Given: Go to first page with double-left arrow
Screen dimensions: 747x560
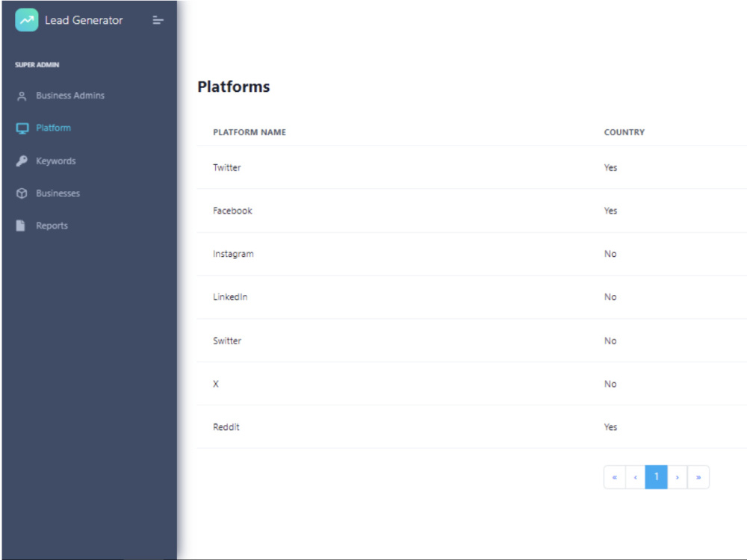Looking at the screenshot, I should [x=615, y=477].
